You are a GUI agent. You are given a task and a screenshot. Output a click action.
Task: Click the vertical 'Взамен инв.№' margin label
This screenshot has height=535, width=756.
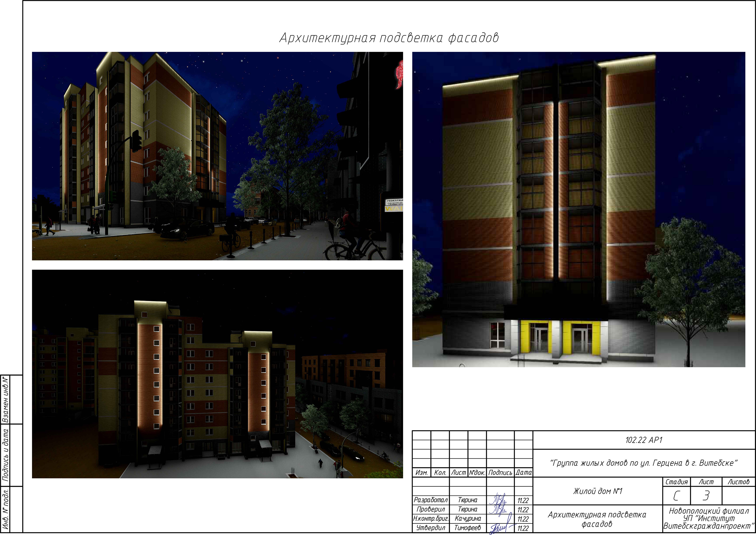tap(6, 400)
